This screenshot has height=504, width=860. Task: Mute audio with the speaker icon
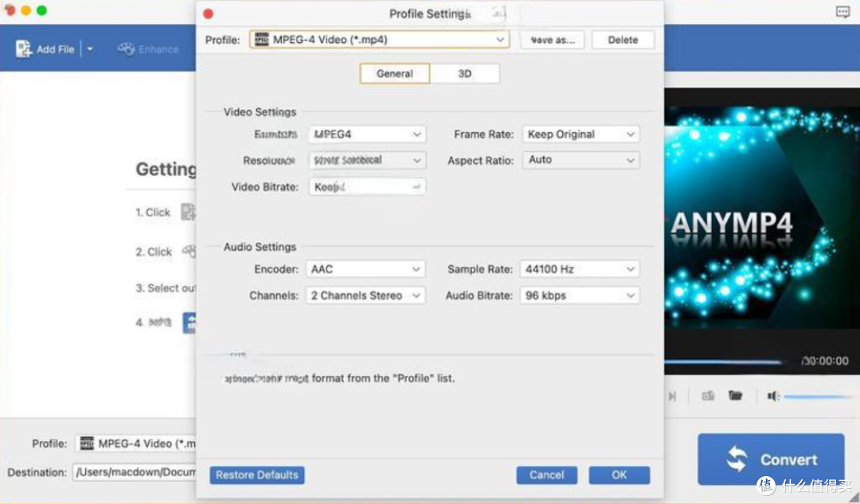point(773,396)
